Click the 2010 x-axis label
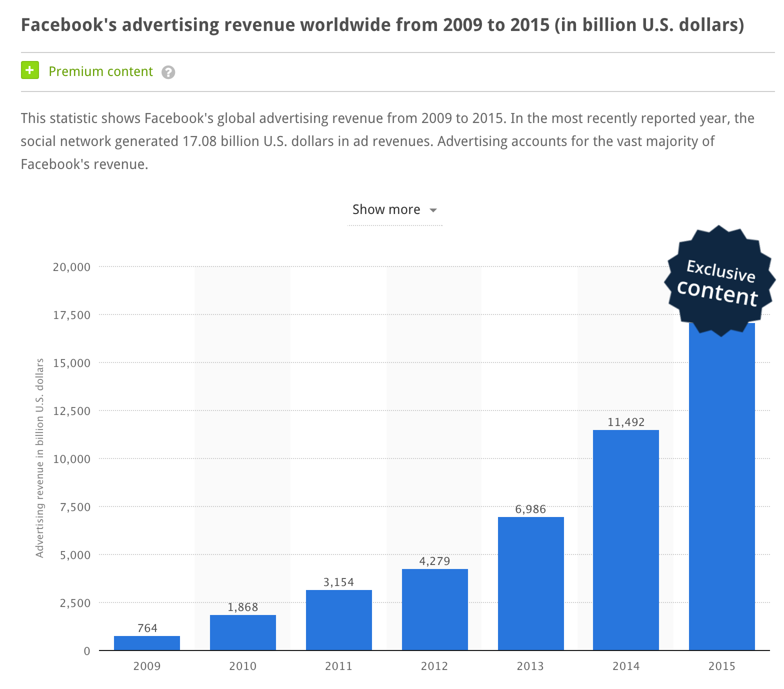 pyautogui.click(x=243, y=666)
